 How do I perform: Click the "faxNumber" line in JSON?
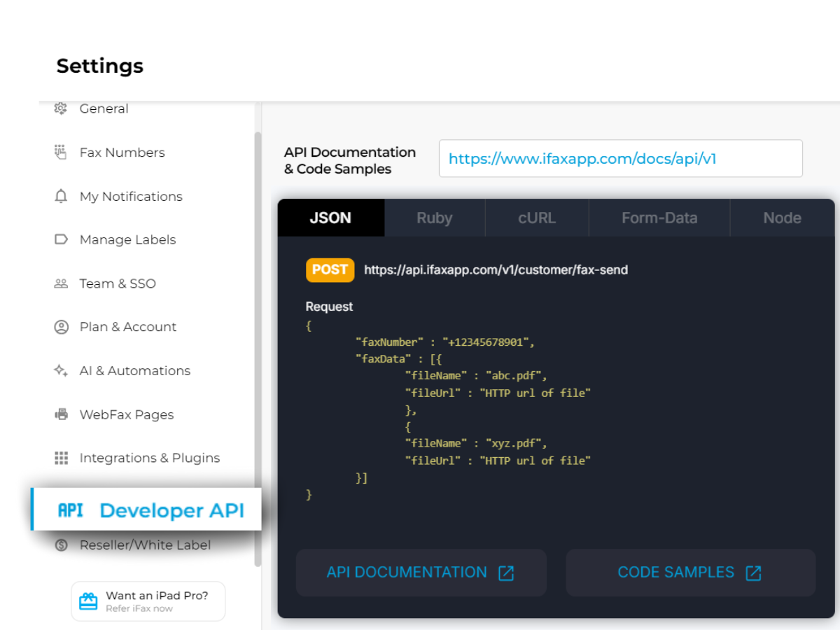click(x=445, y=342)
